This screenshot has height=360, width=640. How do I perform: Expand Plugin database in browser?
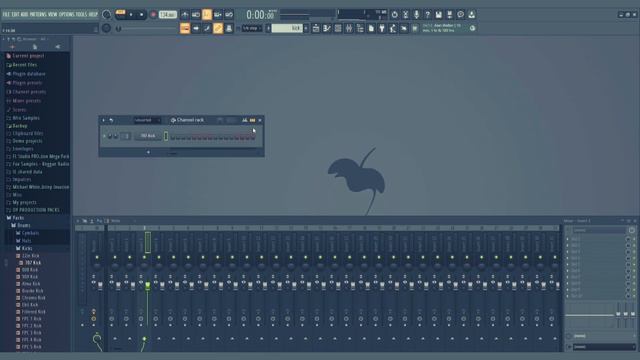29,74
